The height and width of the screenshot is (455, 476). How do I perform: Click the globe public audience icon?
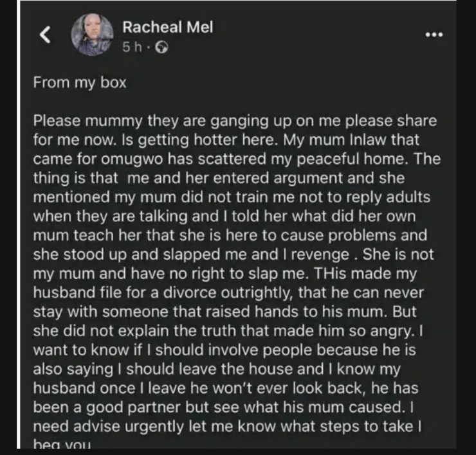click(161, 48)
